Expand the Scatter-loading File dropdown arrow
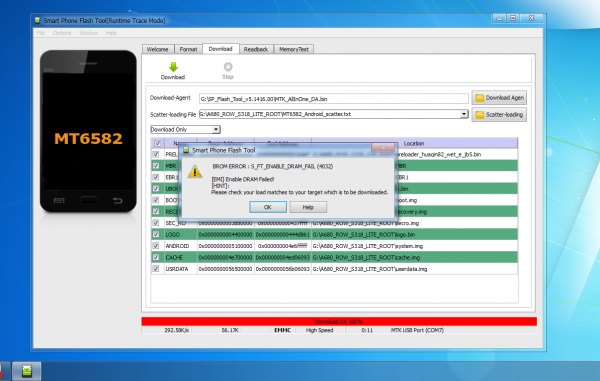Viewport: 600px width, 381px height. pos(464,114)
